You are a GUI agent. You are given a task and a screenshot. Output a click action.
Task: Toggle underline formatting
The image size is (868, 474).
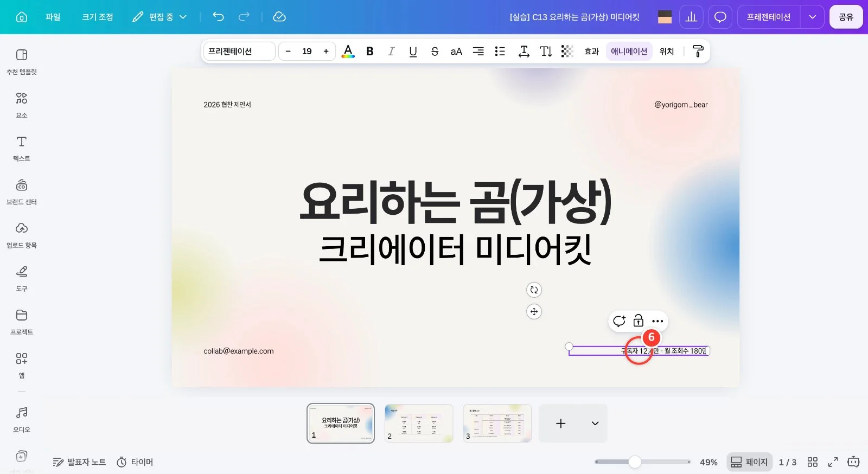pyautogui.click(x=413, y=51)
